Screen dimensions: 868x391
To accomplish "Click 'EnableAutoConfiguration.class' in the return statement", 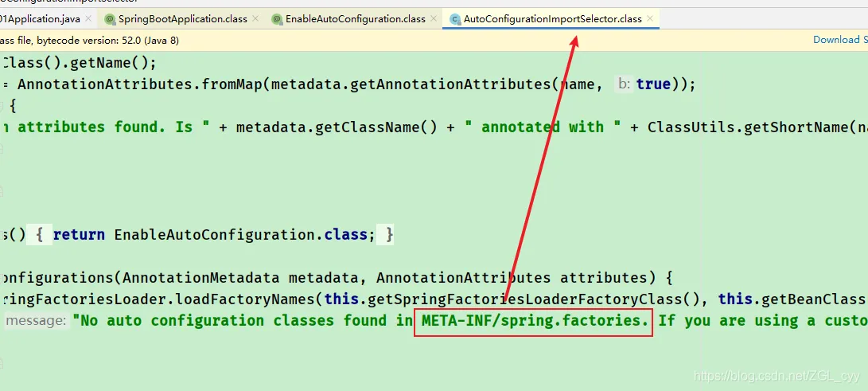I will click(x=241, y=235).
